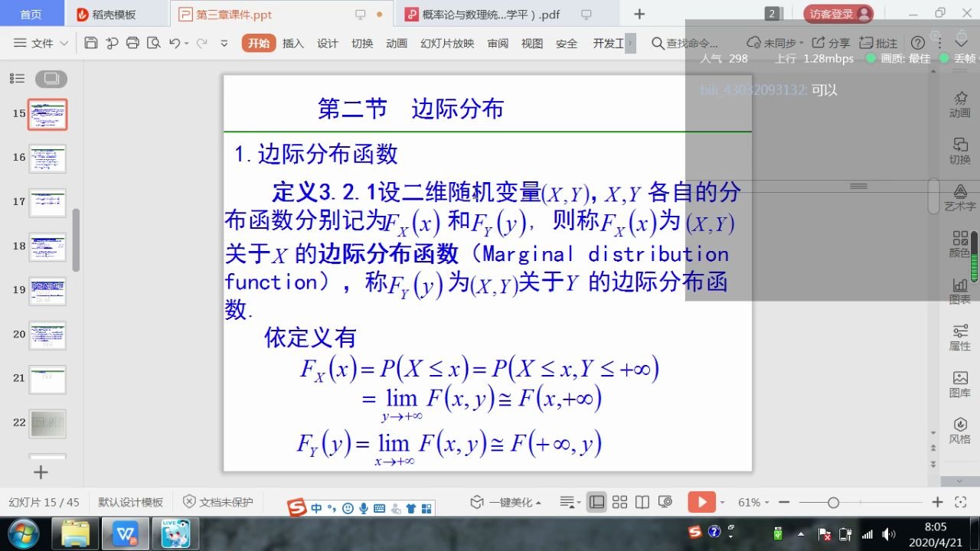Click the Redo arrow icon
Image resolution: width=980 pixels, height=551 pixels.
click(201, 43)
